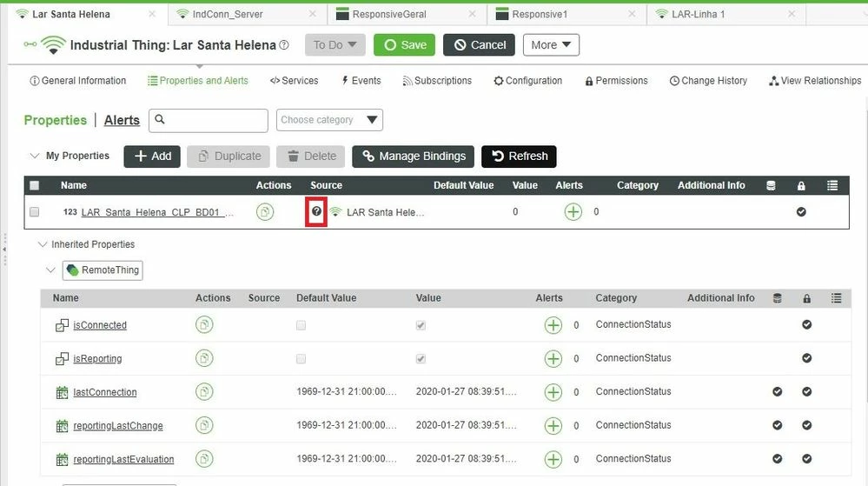
Task: Open the Subscriptions section
Action: (x=437, y=80)
